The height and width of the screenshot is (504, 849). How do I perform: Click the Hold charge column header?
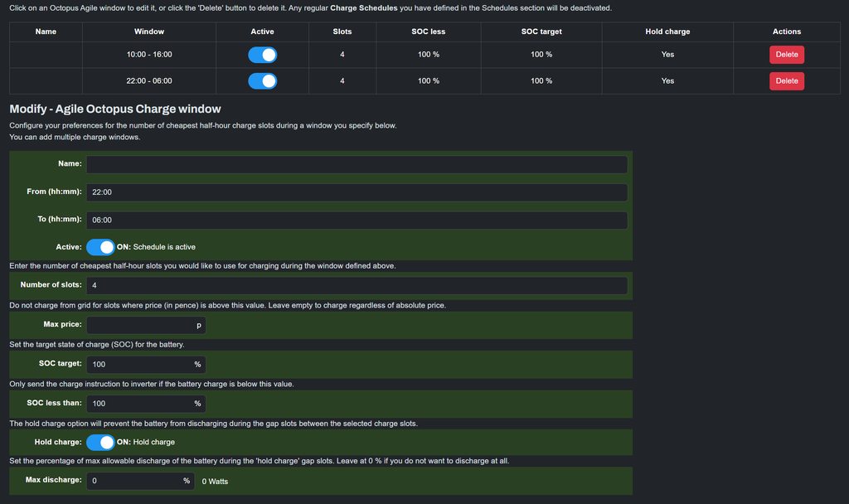667,31
